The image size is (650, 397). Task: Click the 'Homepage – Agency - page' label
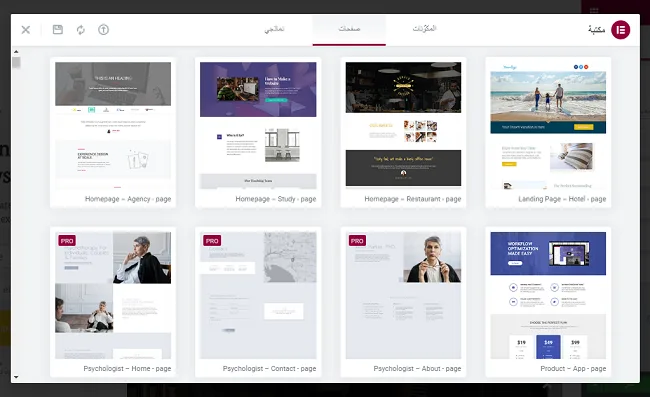click(128, 199)
